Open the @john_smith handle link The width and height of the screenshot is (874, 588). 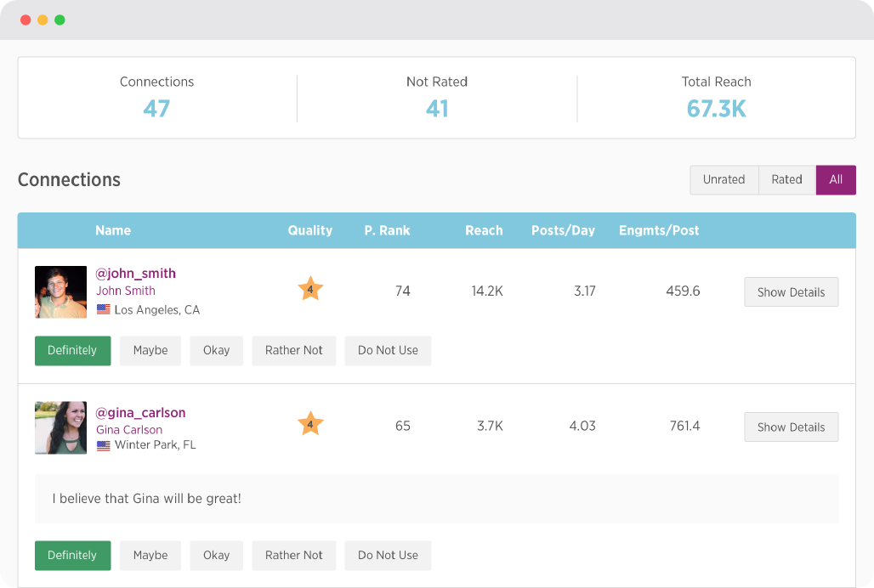pos(135,274)
